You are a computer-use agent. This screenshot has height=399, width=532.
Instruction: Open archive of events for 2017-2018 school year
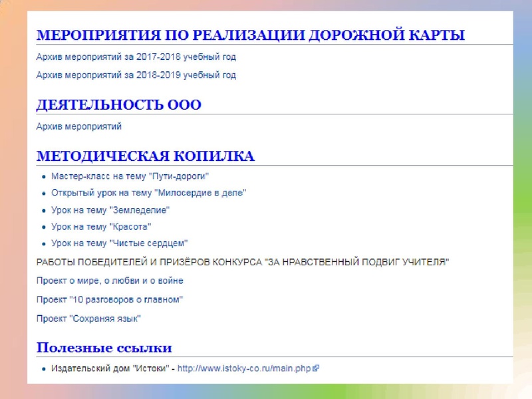[136, 57]
